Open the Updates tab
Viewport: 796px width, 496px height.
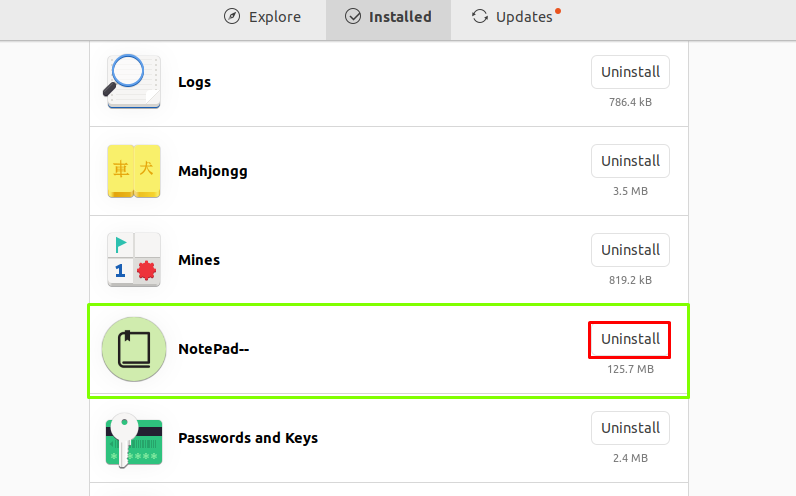pyautogui.click(x=516, y=17)
